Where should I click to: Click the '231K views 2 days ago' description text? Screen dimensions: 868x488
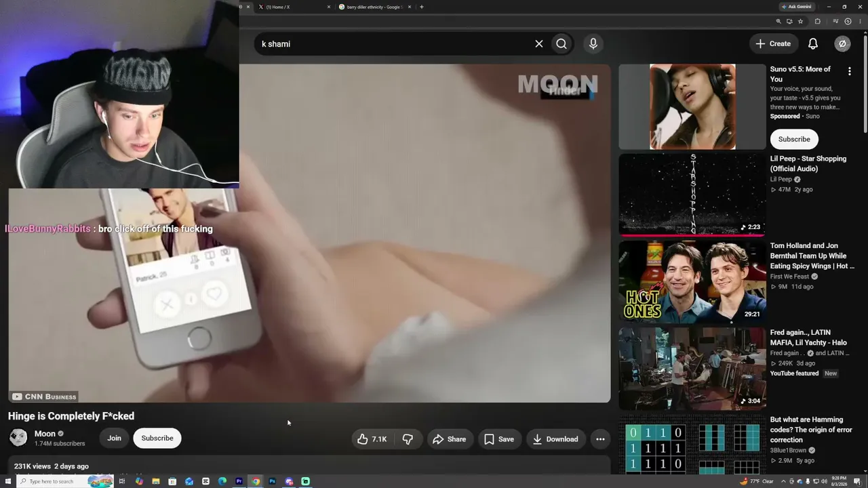(x=52, y=466)
